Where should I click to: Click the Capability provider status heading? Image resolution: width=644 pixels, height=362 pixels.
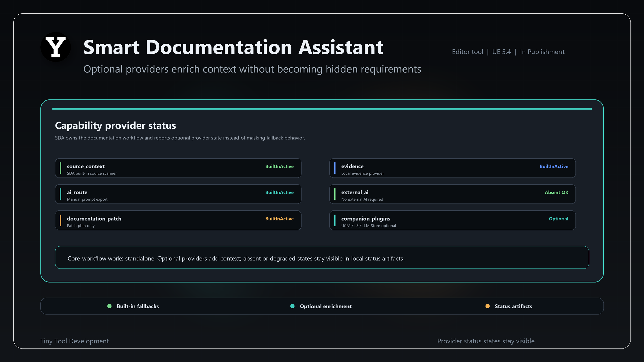[x=115, y=126]
